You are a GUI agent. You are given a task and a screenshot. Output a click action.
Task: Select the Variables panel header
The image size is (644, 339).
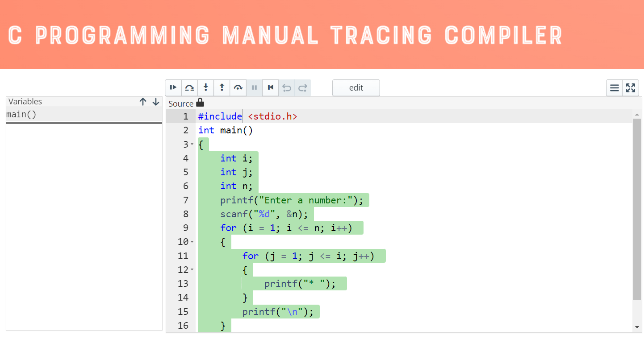point(25,101)
